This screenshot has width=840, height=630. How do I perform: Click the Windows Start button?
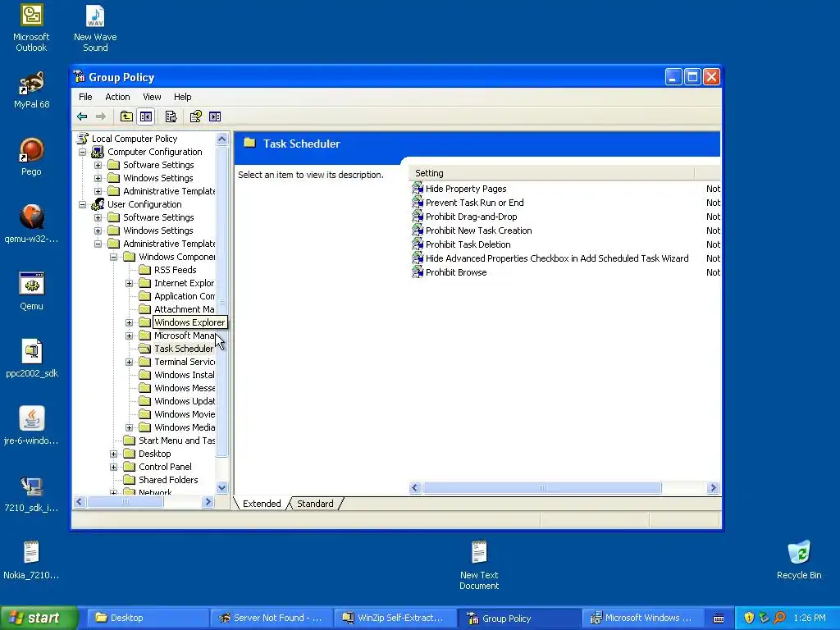[x=39, y=618]
